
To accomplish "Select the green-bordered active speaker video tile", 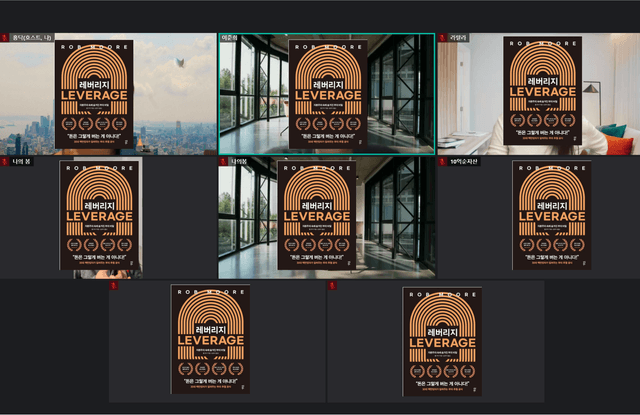I will point(327,94).
